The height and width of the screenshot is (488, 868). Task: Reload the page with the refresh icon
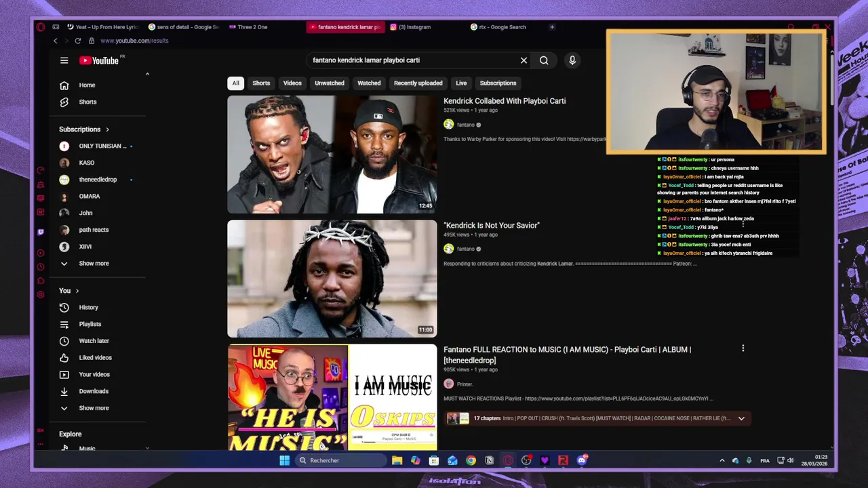click(79, 41)
